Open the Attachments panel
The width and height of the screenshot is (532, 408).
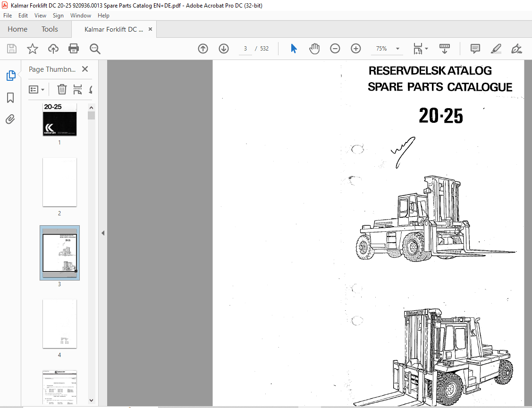coord(10,119)
